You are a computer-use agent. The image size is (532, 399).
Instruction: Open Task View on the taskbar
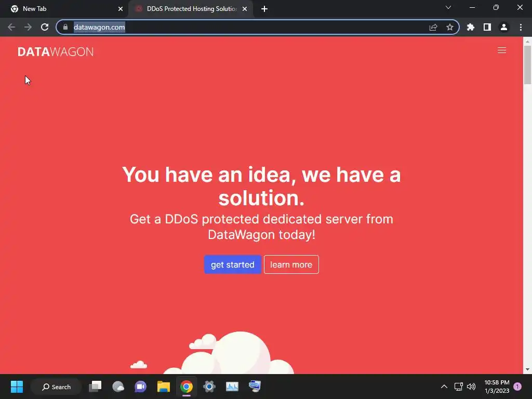95,387
